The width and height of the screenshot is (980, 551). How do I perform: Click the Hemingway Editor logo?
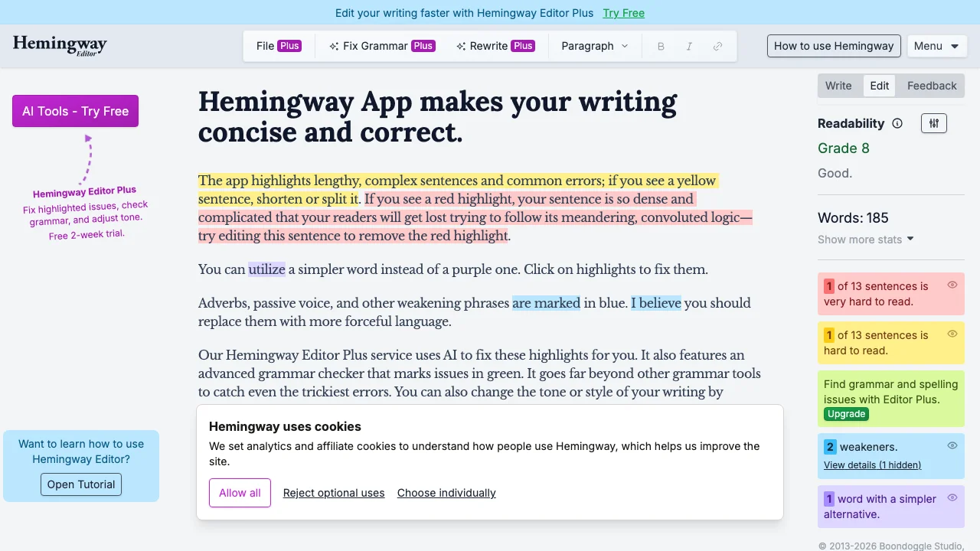pyautogui.click(x=60, y=46)
